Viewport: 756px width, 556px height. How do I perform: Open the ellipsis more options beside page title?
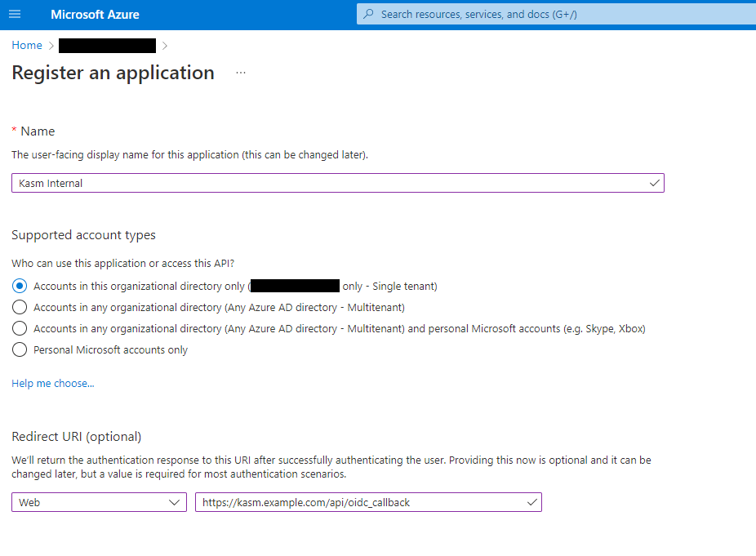click(x=240, y=73)
